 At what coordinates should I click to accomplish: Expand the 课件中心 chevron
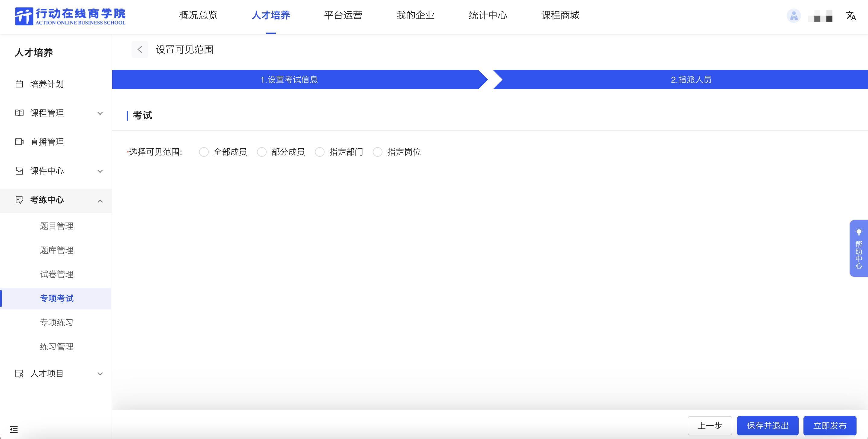click(100, 171)
